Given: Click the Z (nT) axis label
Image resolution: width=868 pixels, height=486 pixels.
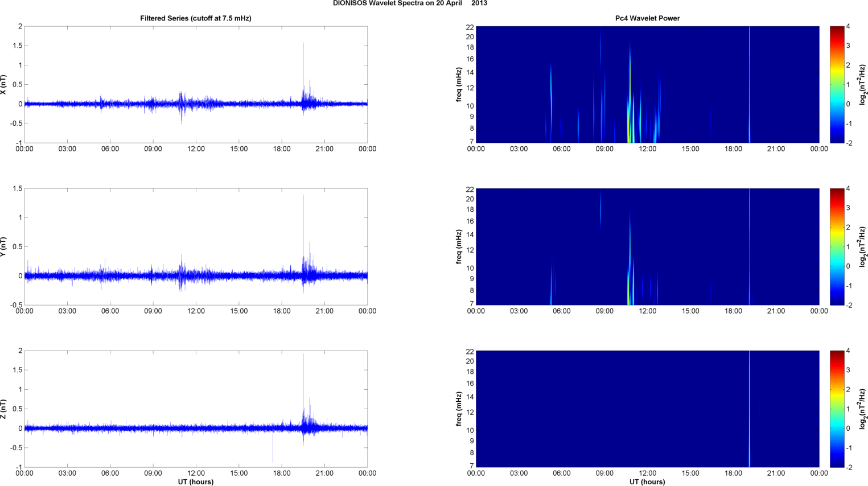Looking at the screenshot, I should (4, 409).
